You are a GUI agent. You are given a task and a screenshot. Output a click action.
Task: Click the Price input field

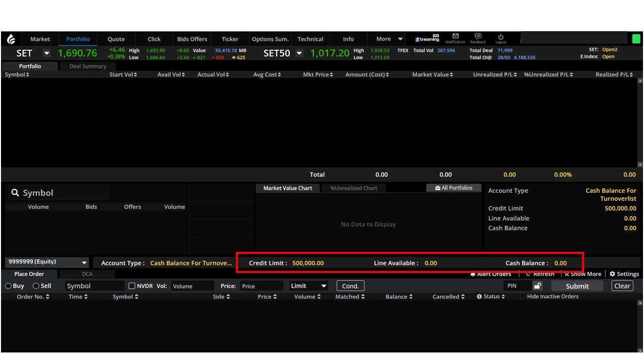pyautogui.click(x=262, y=286)
